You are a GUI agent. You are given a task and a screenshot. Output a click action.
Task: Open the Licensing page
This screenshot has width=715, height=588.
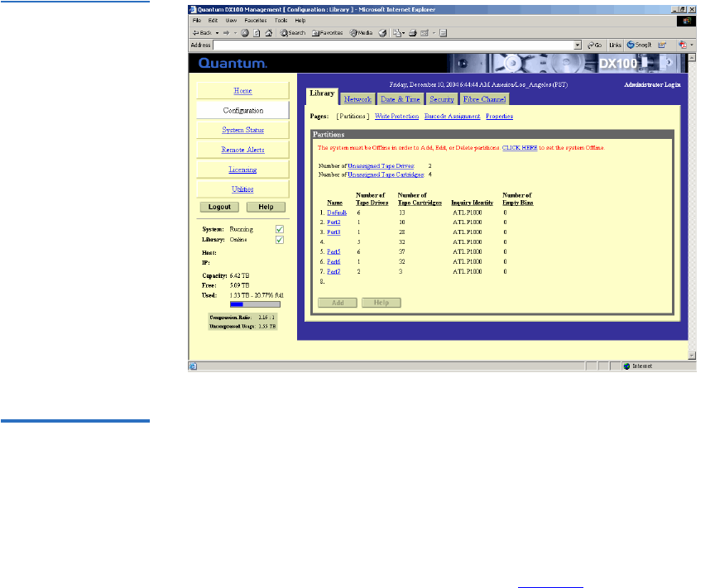[242, 170]
